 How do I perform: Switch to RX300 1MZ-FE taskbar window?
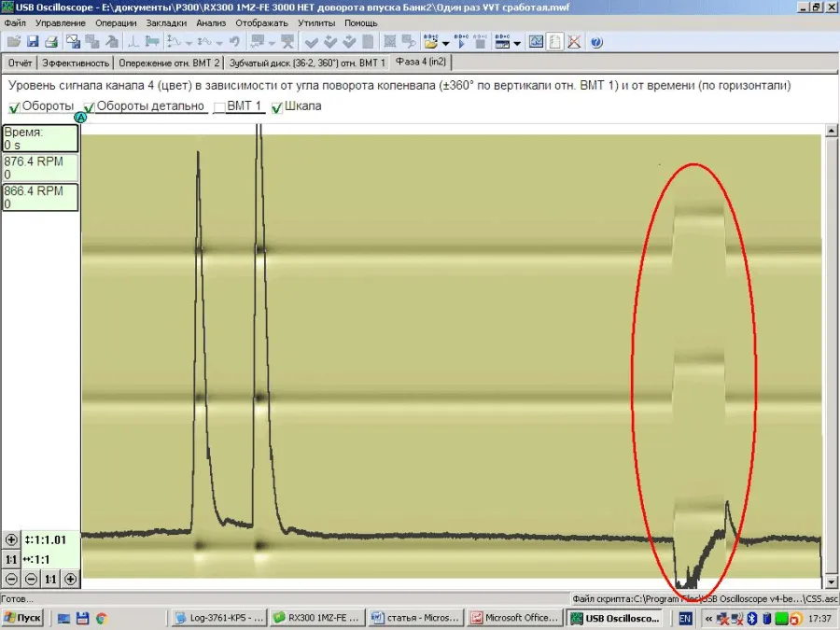(x=317, y=618)
